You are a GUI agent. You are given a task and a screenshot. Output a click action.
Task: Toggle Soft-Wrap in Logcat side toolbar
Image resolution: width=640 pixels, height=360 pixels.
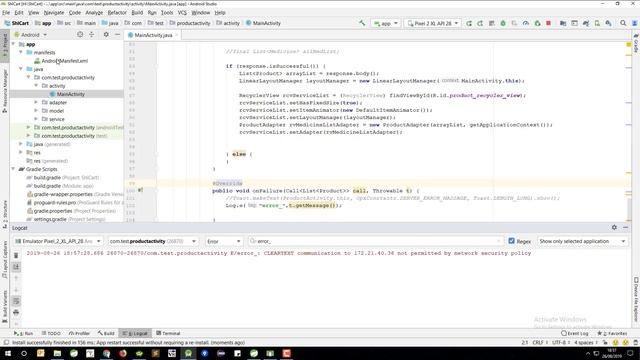tap(16, 301)
